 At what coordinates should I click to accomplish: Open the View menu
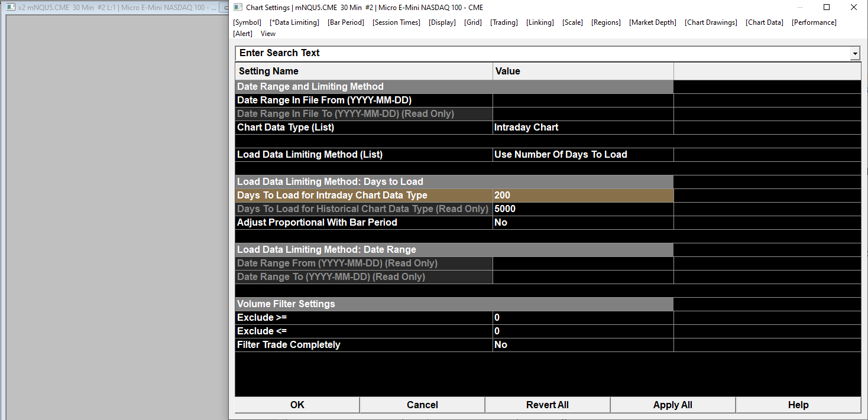(268, 34)
